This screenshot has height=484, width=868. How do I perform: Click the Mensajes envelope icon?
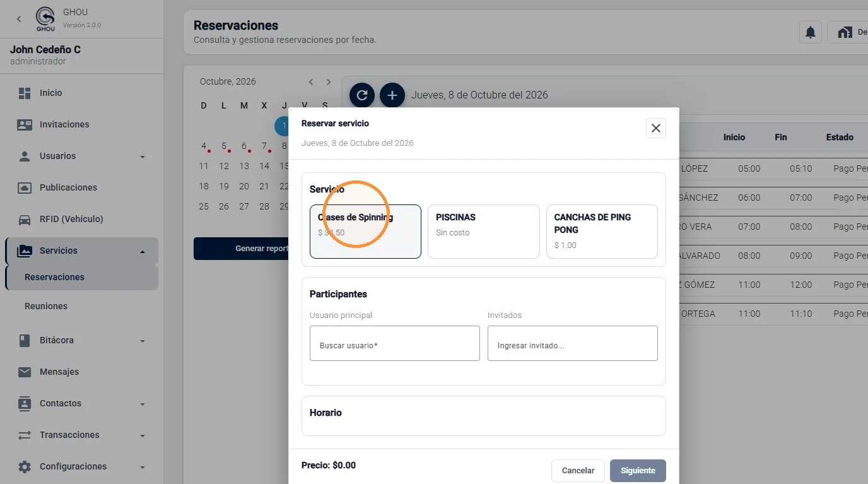coord(25,372)
